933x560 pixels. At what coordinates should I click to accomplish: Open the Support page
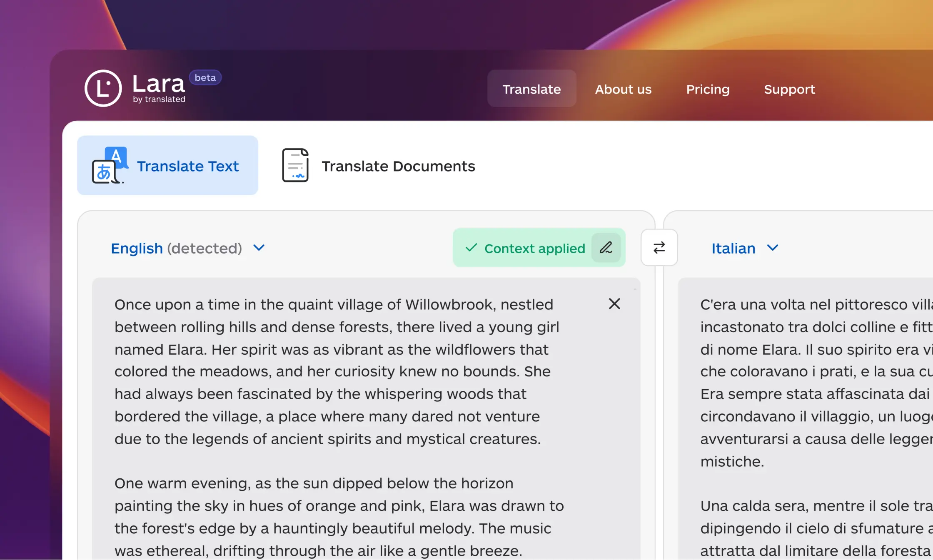click(x=789, y=89)
